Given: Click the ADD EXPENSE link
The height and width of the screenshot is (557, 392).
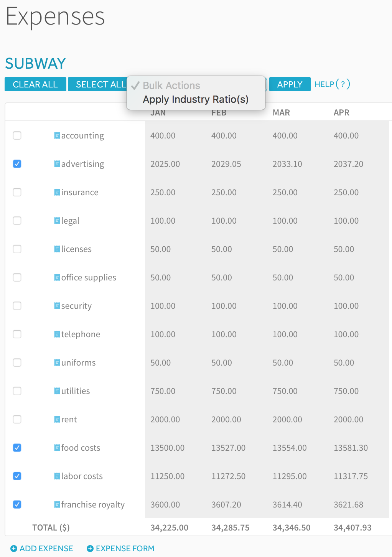Looking at the screenshot, I should click(x=42, y=549).
